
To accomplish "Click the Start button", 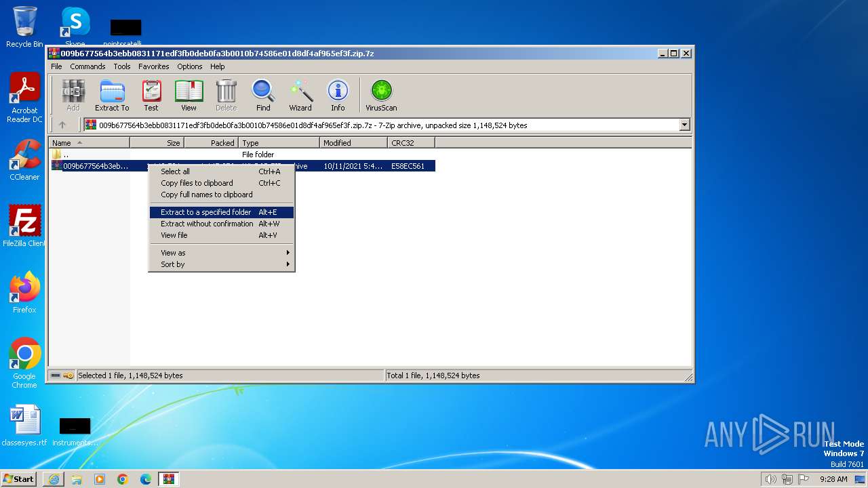I will 19,479.
